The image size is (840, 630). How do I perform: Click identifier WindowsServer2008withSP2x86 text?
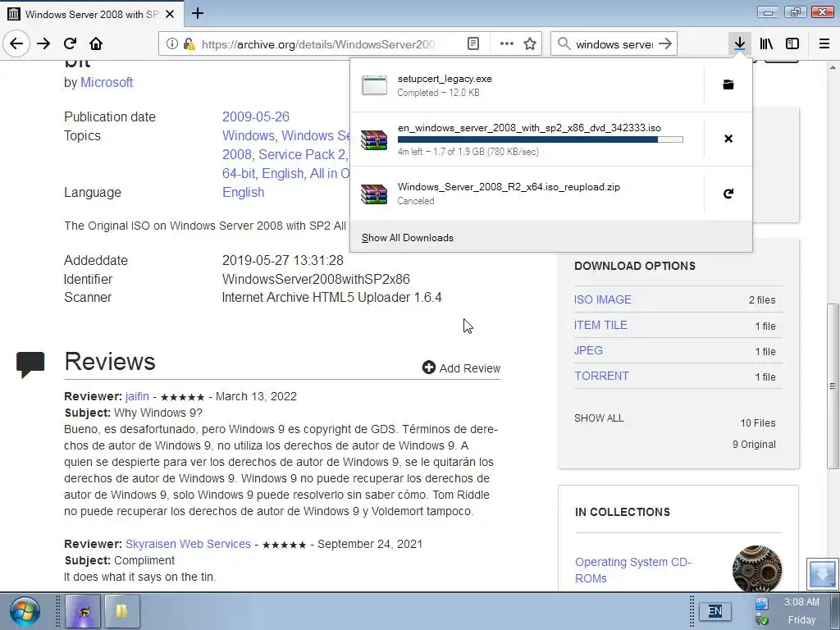(316, 279)
